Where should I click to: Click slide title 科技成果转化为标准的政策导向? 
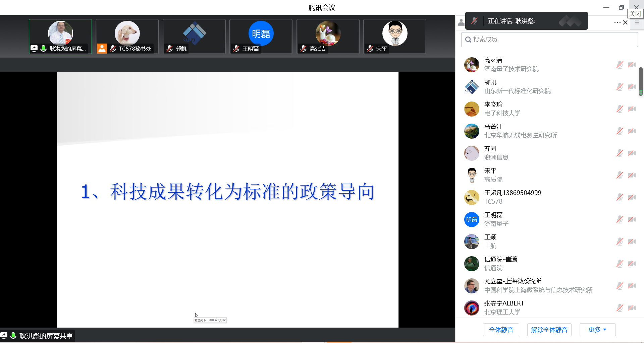tap(228, 192)
